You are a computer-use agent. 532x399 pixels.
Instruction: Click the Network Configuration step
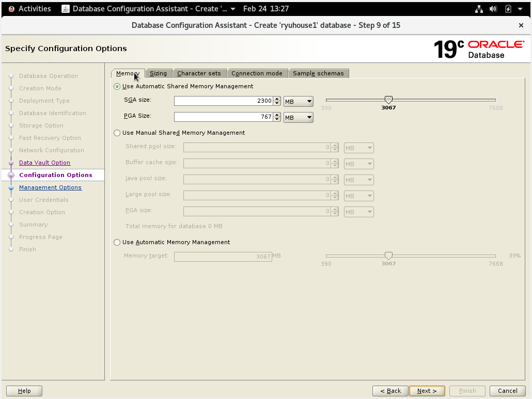pyautogui.click(x=51, y=150)
